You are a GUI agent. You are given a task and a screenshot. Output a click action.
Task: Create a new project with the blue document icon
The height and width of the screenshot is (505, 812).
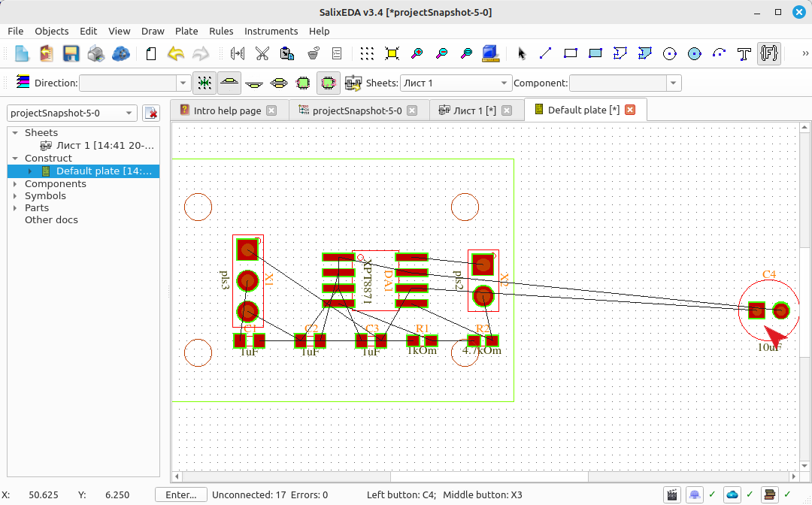coord(22,53)
